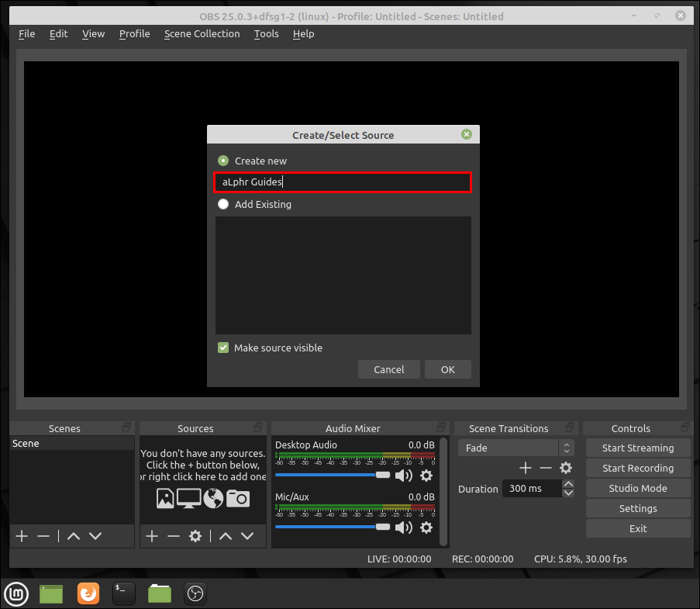
Task: Uncheck Make source visible checkbox
Action: (223, 348)
